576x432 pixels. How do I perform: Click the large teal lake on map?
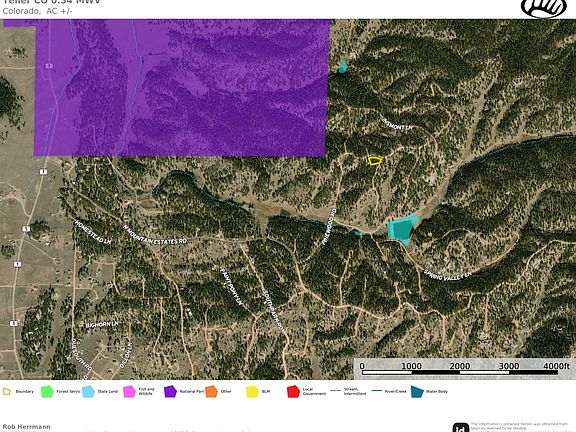(x=403, y=230)
